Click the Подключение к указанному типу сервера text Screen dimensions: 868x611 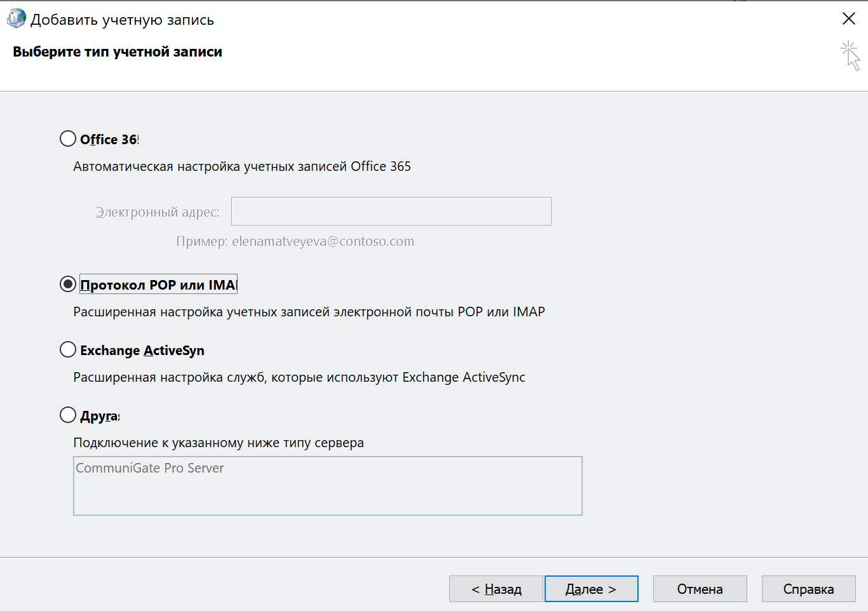pos(218,443)
